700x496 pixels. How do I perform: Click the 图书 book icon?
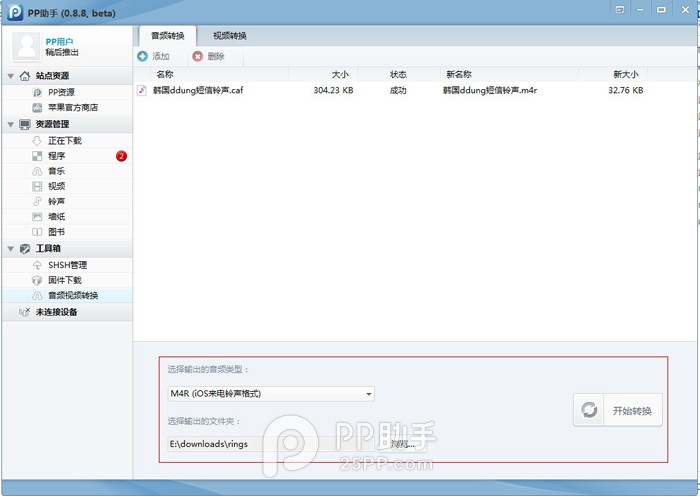[37, 232]
